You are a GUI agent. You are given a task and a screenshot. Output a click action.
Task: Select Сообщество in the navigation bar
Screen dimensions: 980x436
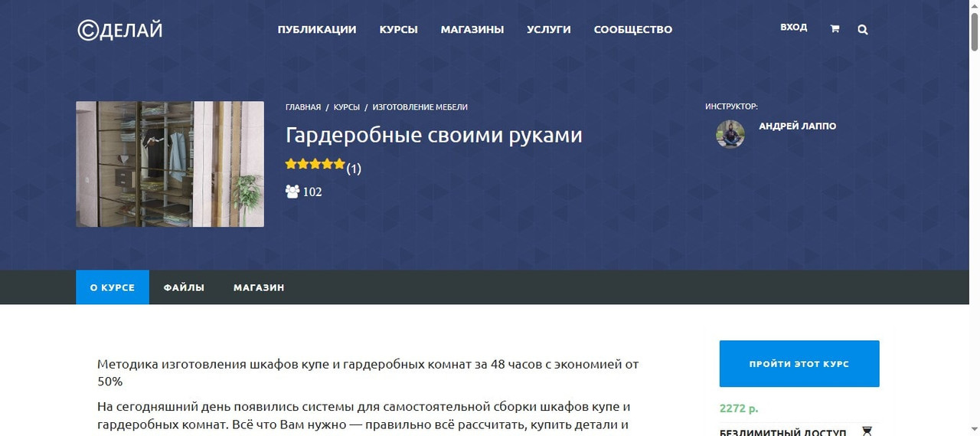point(633,30)
